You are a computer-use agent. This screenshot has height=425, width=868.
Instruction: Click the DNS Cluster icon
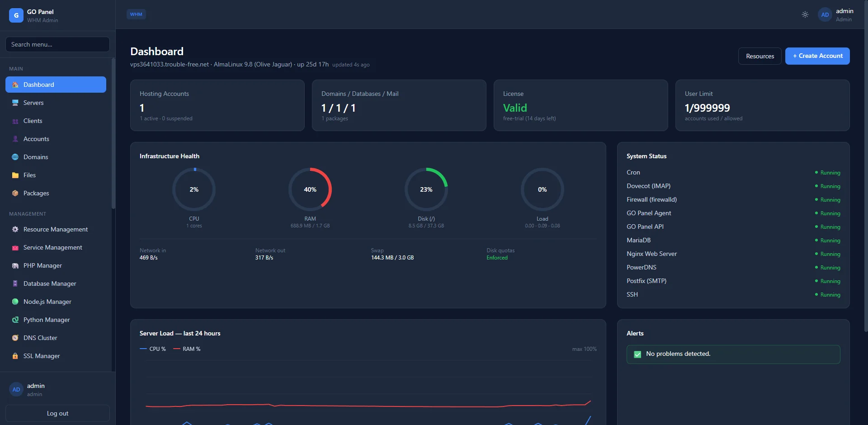pos(15,338)
